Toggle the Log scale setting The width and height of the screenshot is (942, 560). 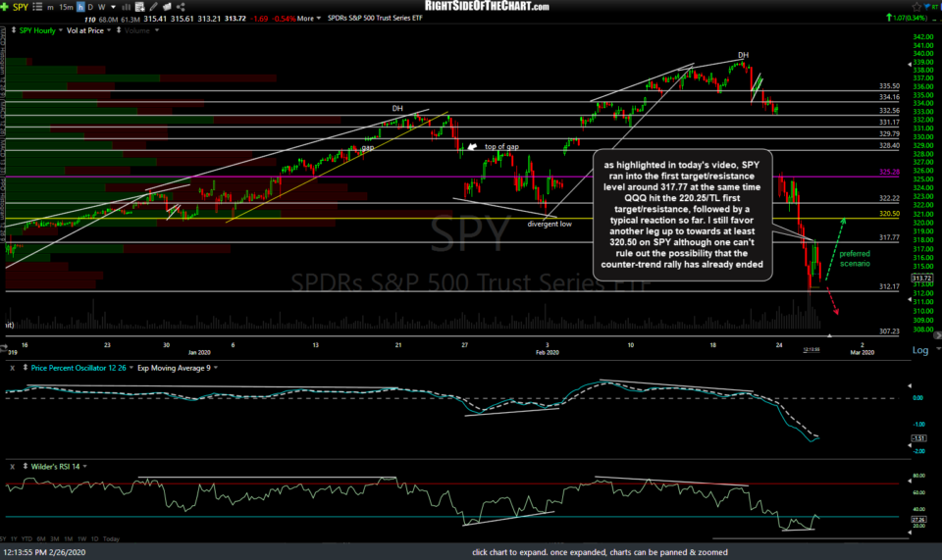(919, 350)
